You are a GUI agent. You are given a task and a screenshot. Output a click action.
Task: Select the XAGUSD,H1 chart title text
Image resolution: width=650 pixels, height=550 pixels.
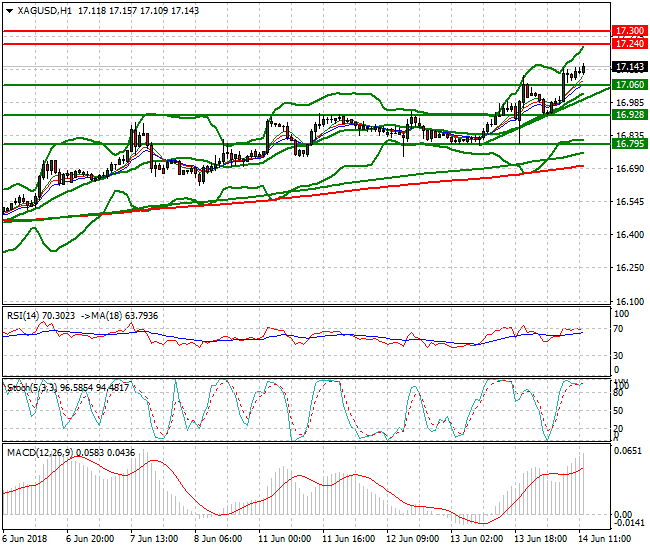point(44,11)
